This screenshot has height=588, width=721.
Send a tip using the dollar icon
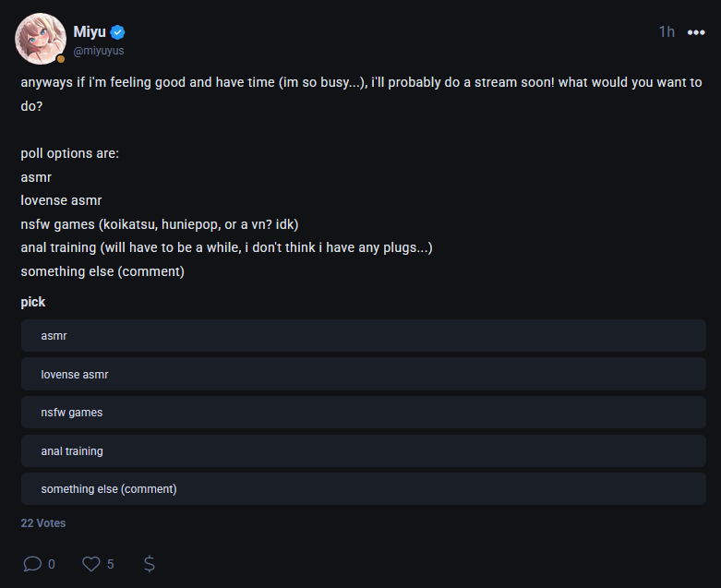pyautogui.click(x=150, y=563)
